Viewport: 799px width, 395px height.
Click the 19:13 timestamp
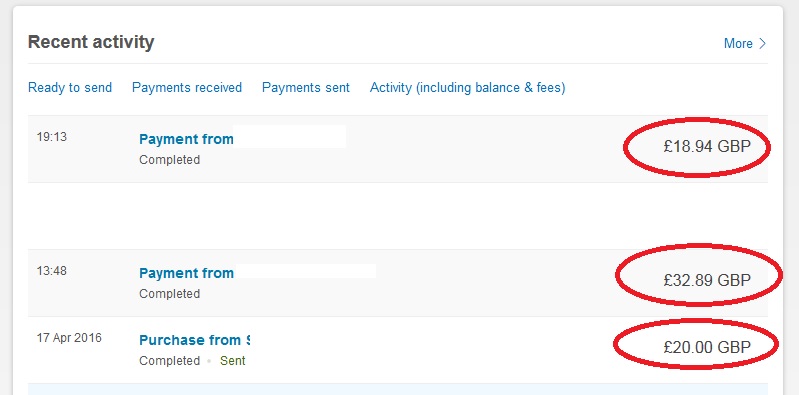tap(51, 137)
